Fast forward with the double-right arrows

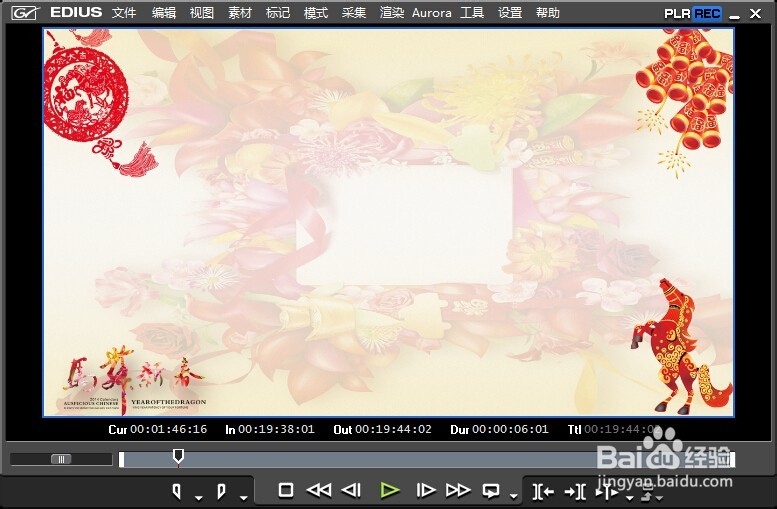click(x=458, y=491)
